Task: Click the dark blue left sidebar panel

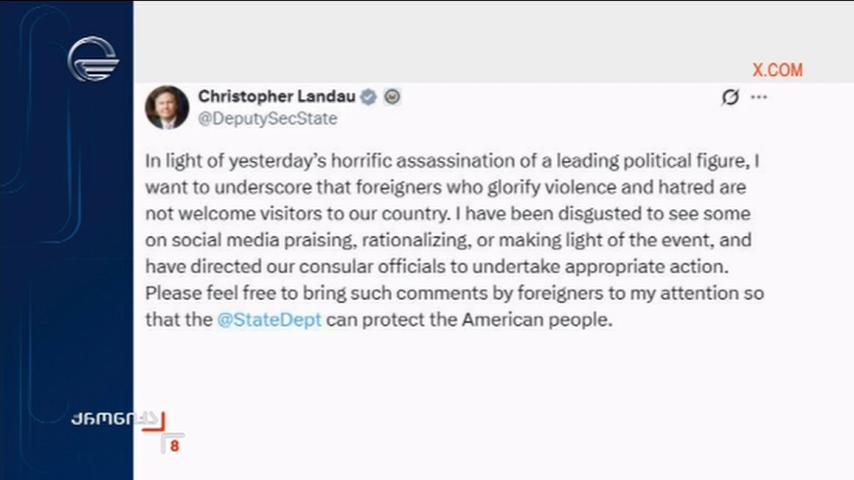Action: coord(66,240)
